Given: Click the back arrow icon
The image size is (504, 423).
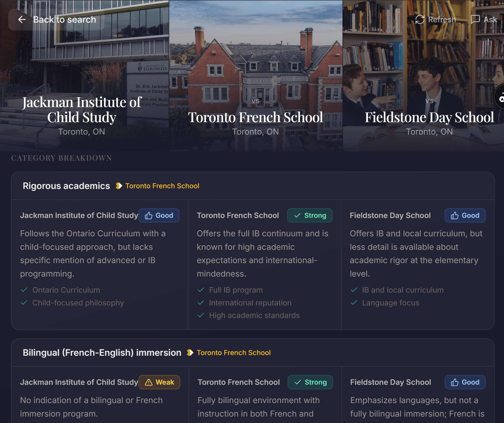Looking at the screenshot, I should point(22,20).
